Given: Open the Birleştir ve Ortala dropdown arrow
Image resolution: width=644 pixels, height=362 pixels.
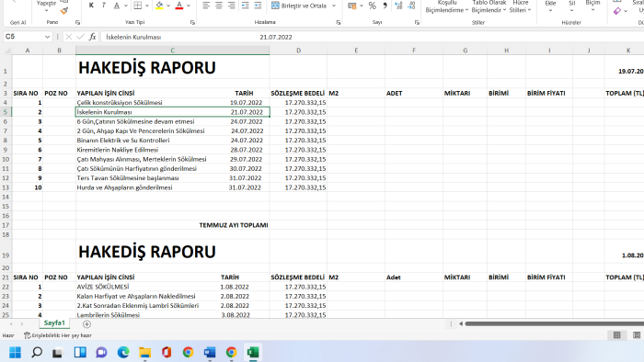Looking at the screenshot, I should tap(334, 6).
